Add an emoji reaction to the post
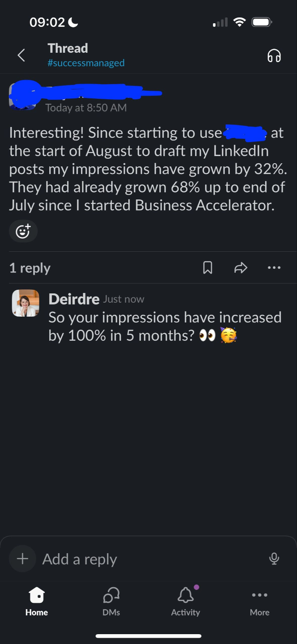Image resolution: width=297 pixels, height=644 pixels. point(23,231)
